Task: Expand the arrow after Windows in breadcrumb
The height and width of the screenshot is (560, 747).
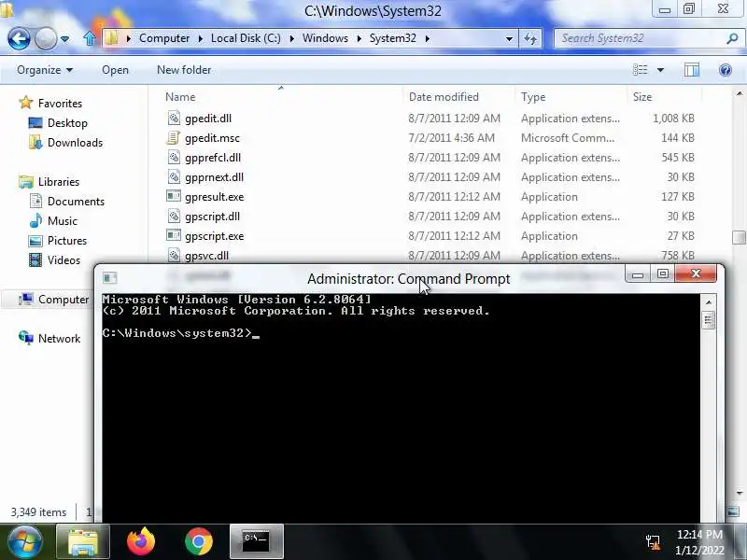Action: (359, 38)
